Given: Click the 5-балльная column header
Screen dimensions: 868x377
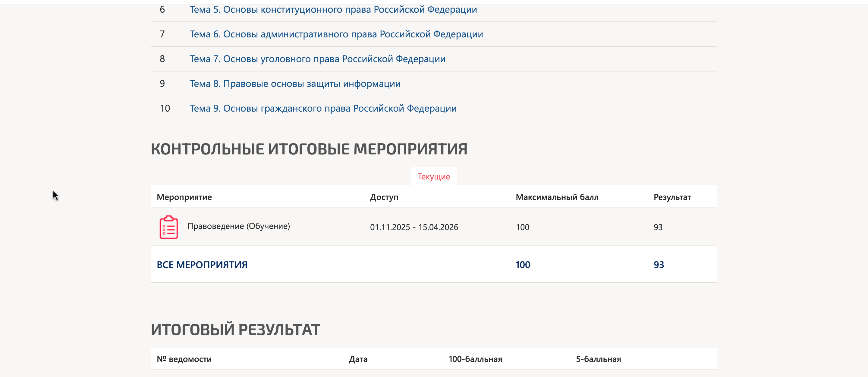Looking at the screenshot, I should (x=598, y=359).
